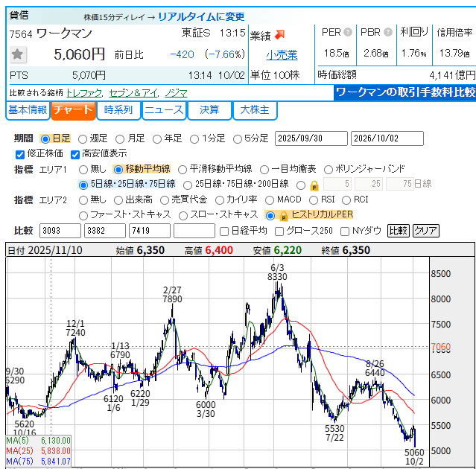Click the 7/22 5530 low marker on chart
The image size is (476, 469).
[x=334, y=433]
